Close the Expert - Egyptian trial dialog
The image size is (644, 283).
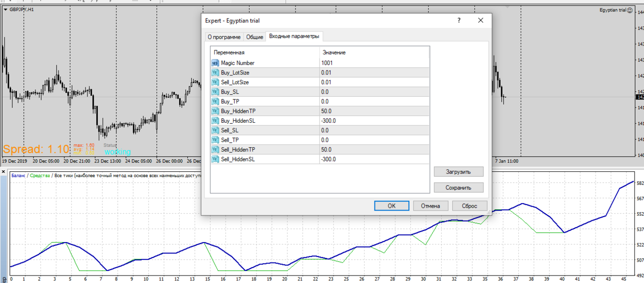tap(481, 20)
